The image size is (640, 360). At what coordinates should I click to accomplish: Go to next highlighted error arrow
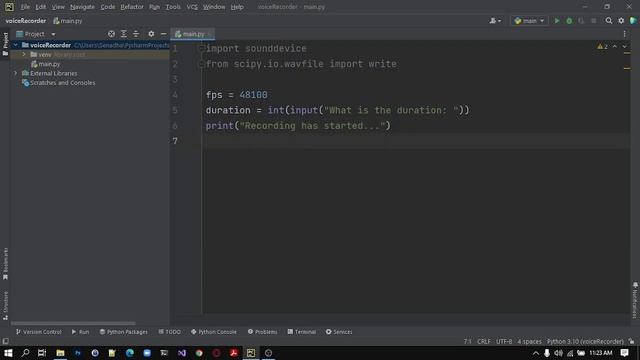click(x=624, y=47)
